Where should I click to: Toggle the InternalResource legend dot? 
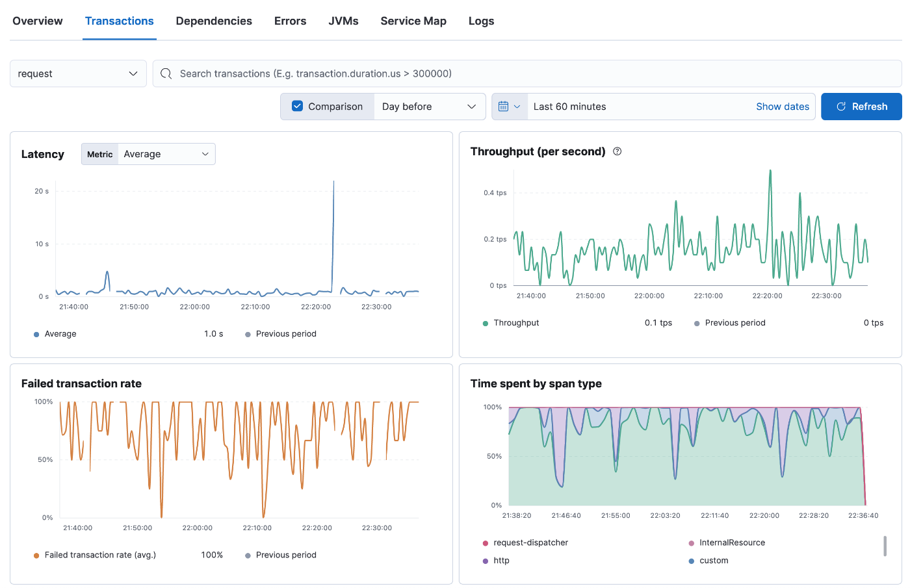(691, 543)
